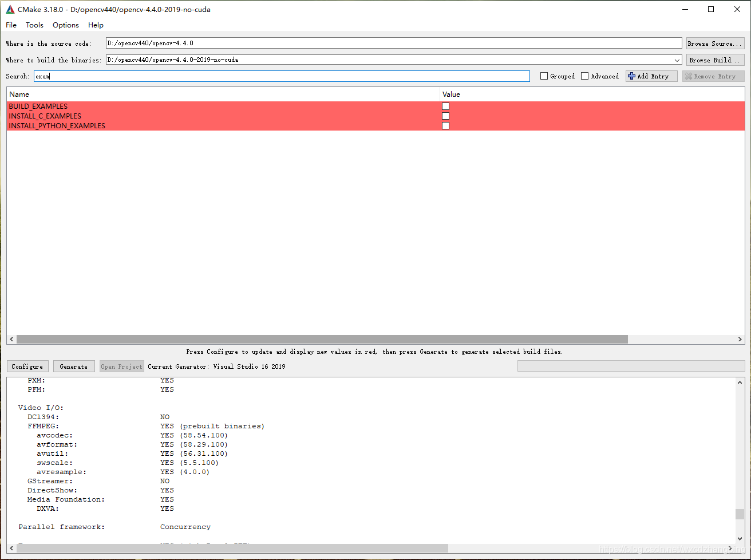The height and width of the screenshot is (560, 751).
Task: Click the cache list horizontal scrollbar thumb
Action: pyautogui.click(x=322, y=340)
